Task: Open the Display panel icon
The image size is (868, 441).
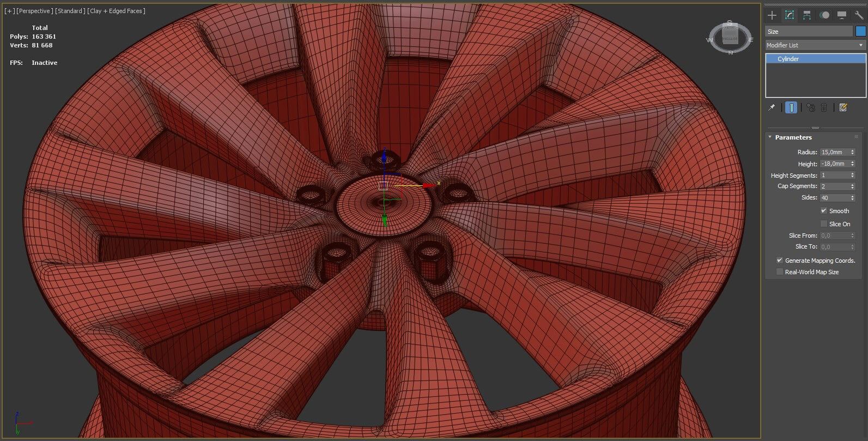Action: pyautogui.click(x=842, y=15)
